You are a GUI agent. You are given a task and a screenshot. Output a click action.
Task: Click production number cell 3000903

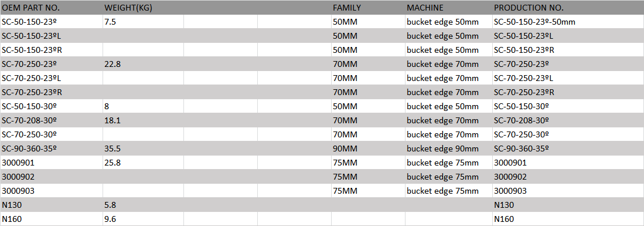[x=568, y=191]
